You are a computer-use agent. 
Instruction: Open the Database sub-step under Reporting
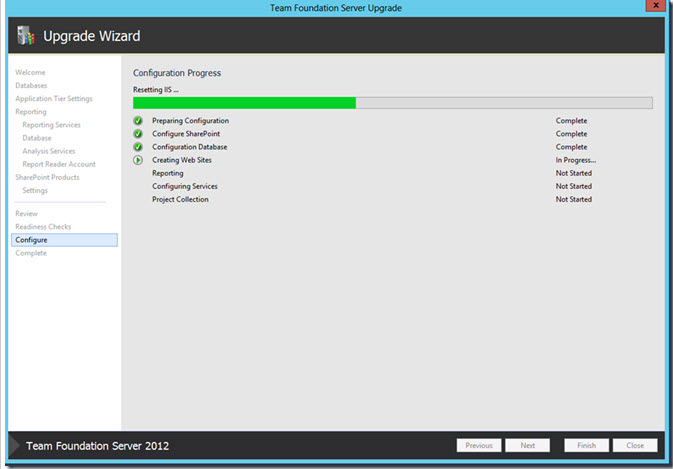[37, 138]
